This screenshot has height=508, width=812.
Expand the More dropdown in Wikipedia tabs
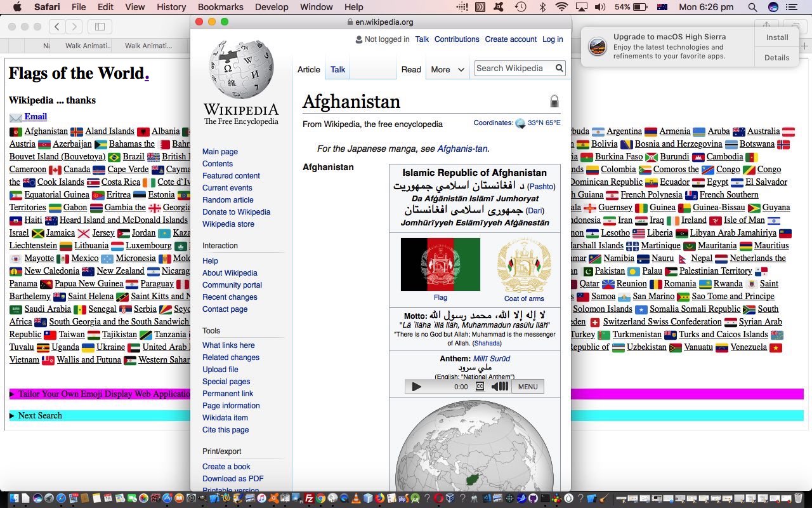click(448, 70)
